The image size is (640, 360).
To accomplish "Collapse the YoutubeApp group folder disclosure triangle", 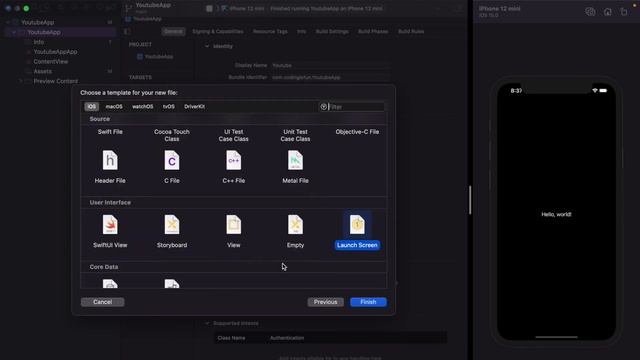I will (x=14, y=32).
